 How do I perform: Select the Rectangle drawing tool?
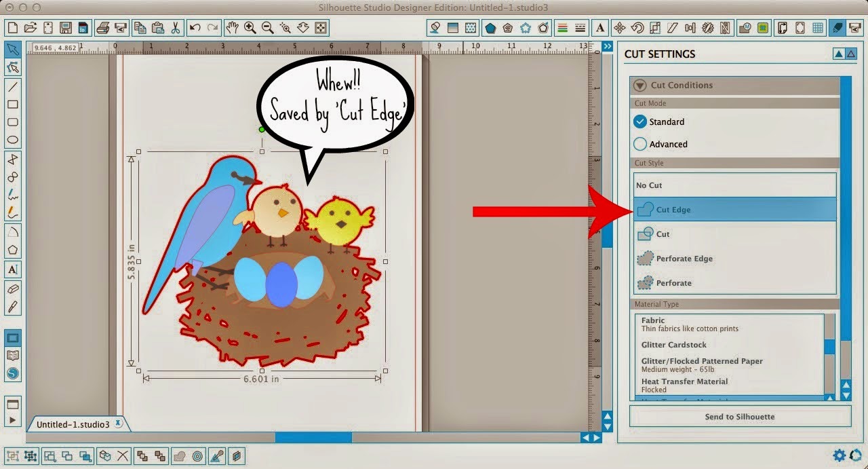(x=12, y=105)
